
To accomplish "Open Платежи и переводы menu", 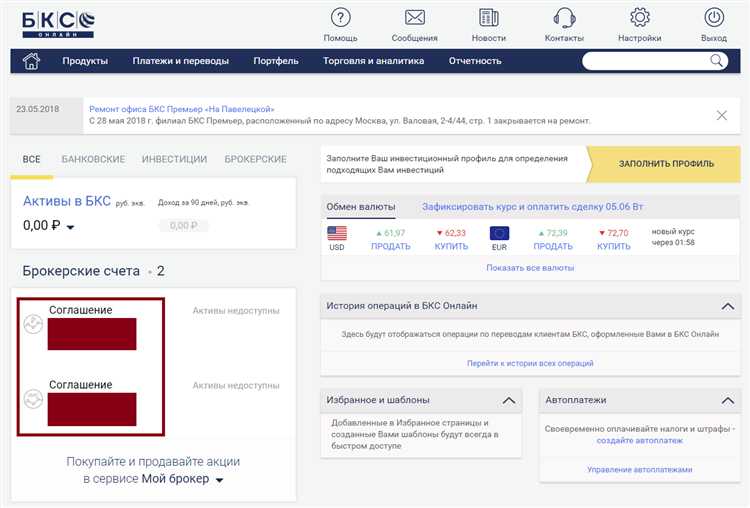I will coord(181,61).
